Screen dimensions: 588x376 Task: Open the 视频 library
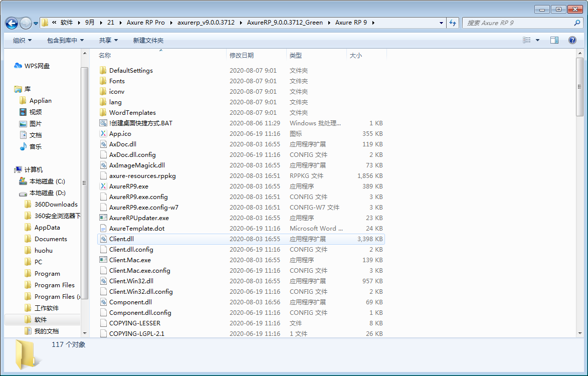point(31,112)
